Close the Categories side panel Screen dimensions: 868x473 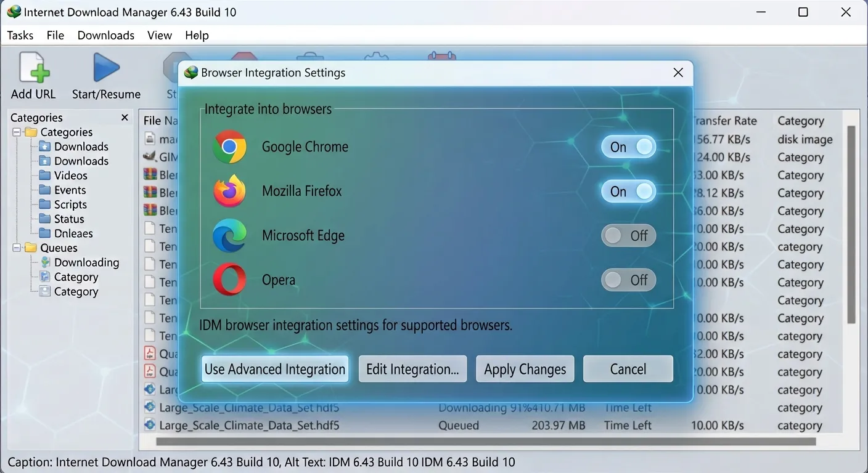(x=125, y=118)
